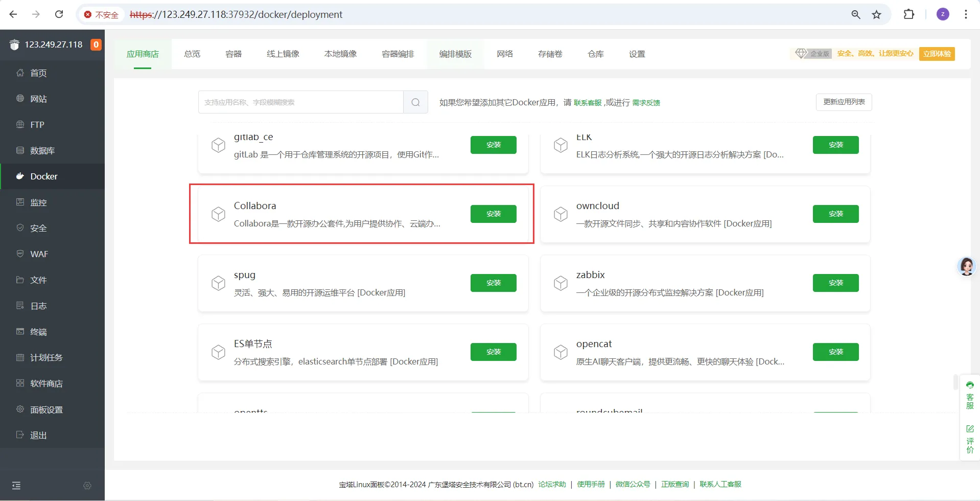
Task: Reload the page with browser refresh icon
Action: (59, 14)
